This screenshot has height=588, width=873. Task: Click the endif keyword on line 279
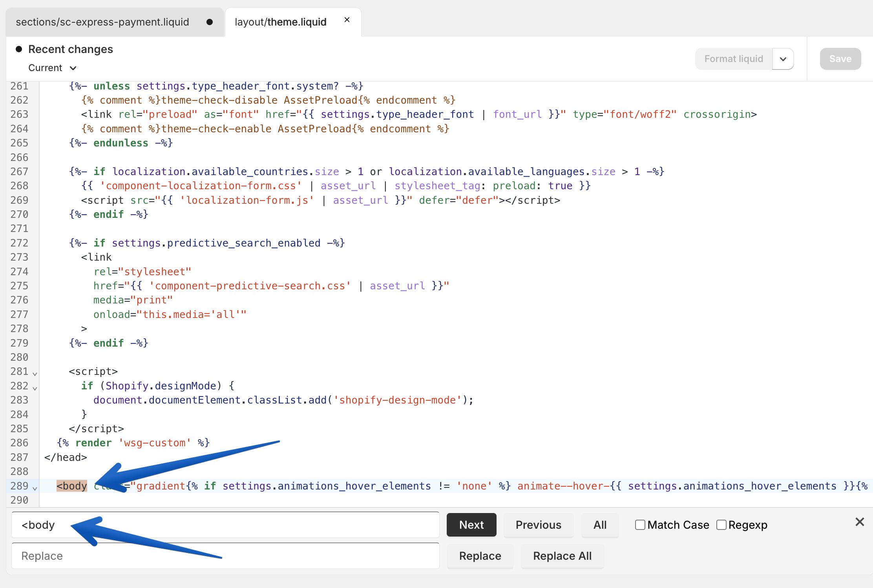[x=109, y=343]
